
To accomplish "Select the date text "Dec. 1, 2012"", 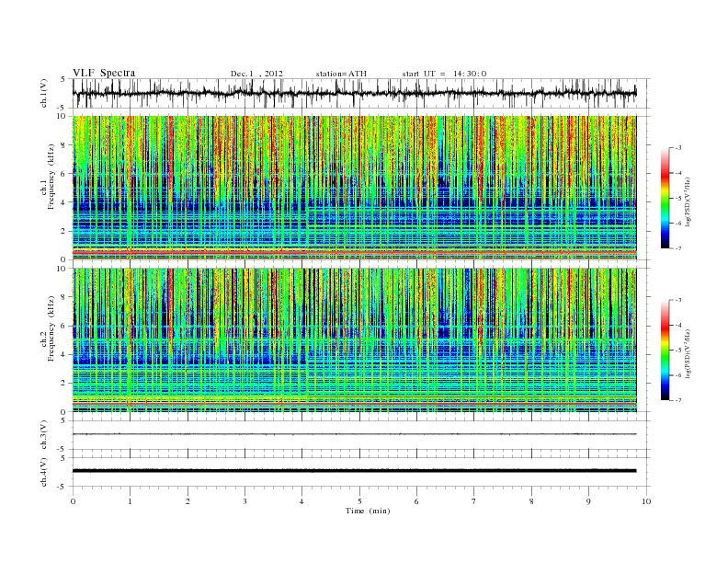I will tap(256, 74).
